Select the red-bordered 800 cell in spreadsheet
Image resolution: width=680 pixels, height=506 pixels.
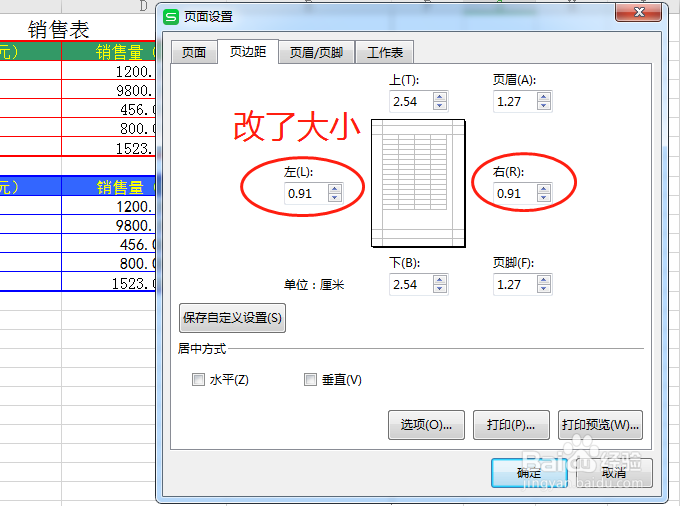pyautogui.click(x=108, y=128)
